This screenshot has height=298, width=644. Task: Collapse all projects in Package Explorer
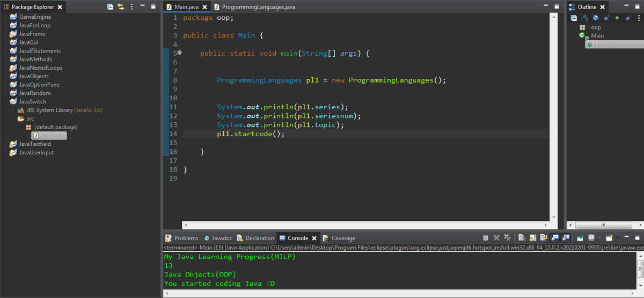click(110, 7)
